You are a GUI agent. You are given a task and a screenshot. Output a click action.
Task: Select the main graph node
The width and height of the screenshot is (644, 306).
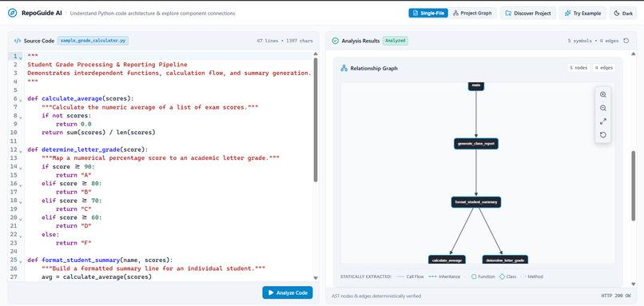[476, 85]
